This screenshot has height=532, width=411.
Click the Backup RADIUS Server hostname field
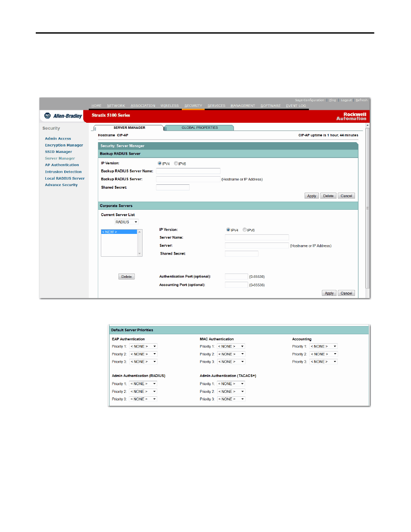188,179
